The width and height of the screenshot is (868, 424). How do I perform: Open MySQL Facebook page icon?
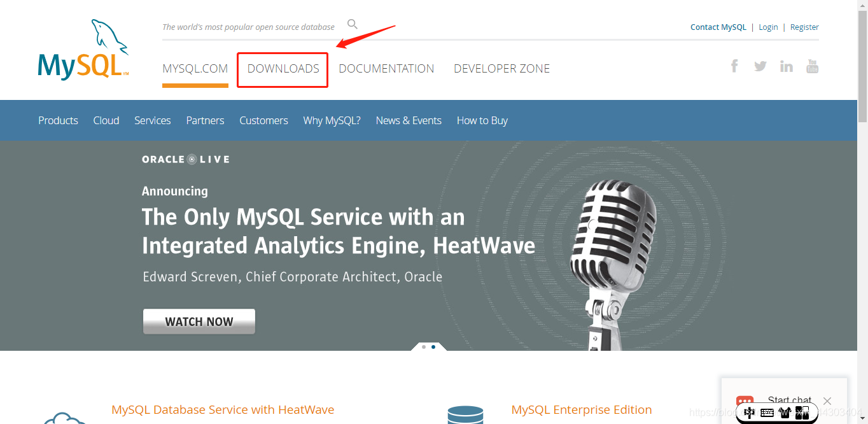point(734,66)
